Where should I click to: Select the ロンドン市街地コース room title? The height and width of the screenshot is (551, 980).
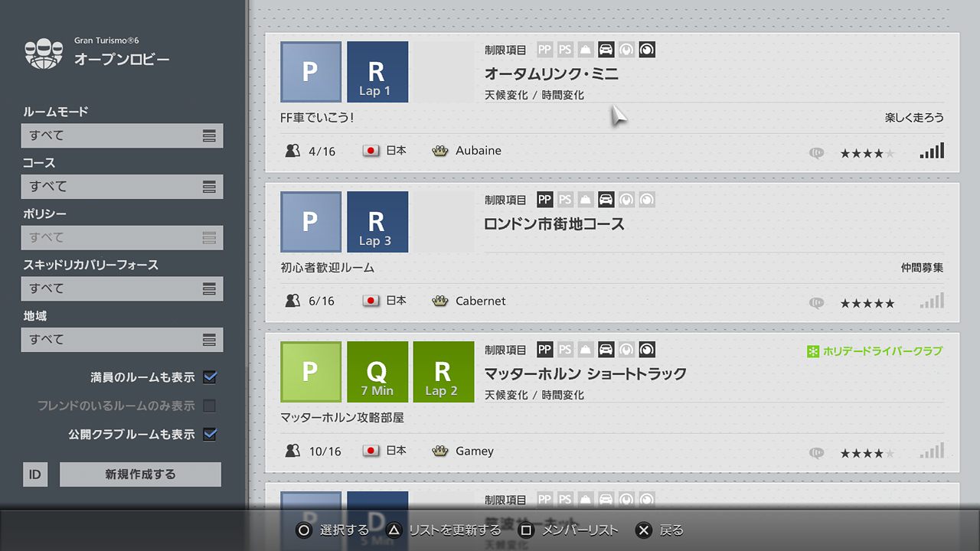click(x=554, y=224)
